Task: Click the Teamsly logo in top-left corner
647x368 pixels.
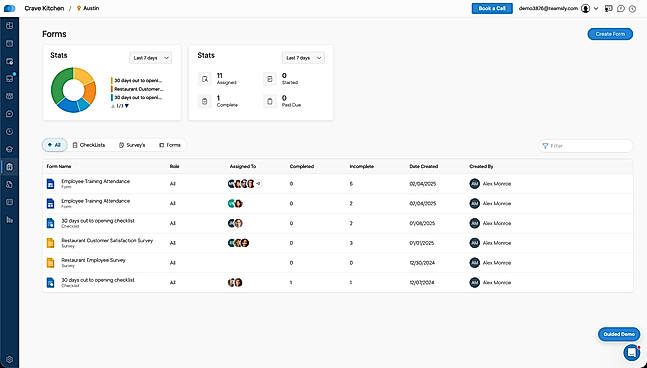Action: [9, 8]
